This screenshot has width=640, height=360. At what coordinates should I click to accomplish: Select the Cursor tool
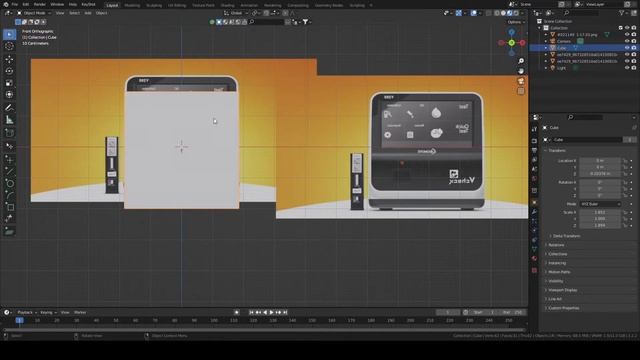(9, 47)
